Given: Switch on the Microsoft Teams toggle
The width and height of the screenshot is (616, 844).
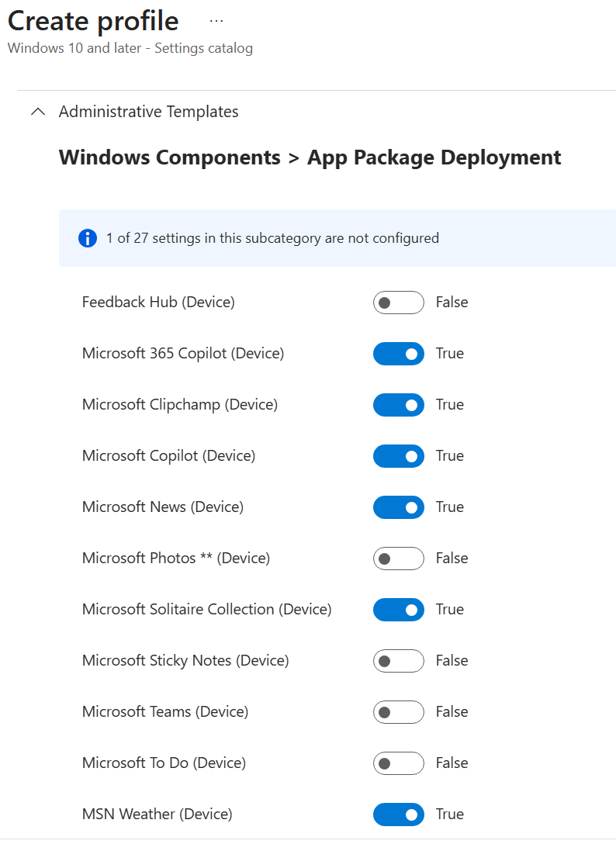Looking at the screenshot, I should pyautogui.click(x=398, y=712).
